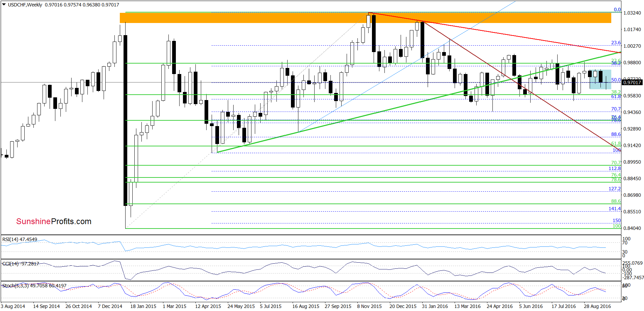Click the 0.0 Fibonacci label at top
644x311 pixels.
click(x=617, y=9)
